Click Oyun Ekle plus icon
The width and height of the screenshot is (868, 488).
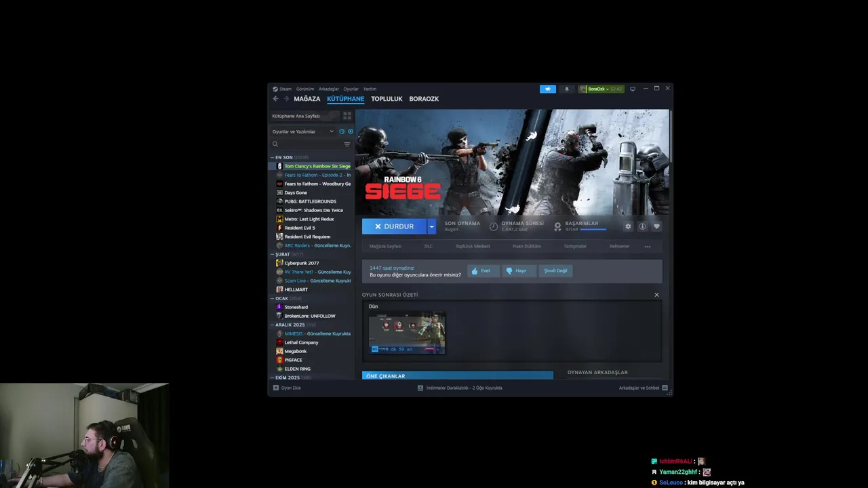276,388
